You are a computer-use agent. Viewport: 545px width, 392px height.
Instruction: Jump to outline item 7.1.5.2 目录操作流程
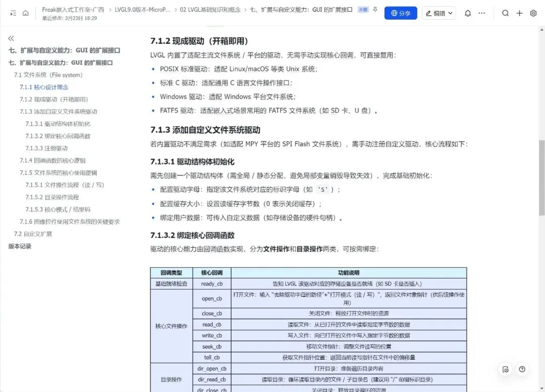click(x=52, y=197)
